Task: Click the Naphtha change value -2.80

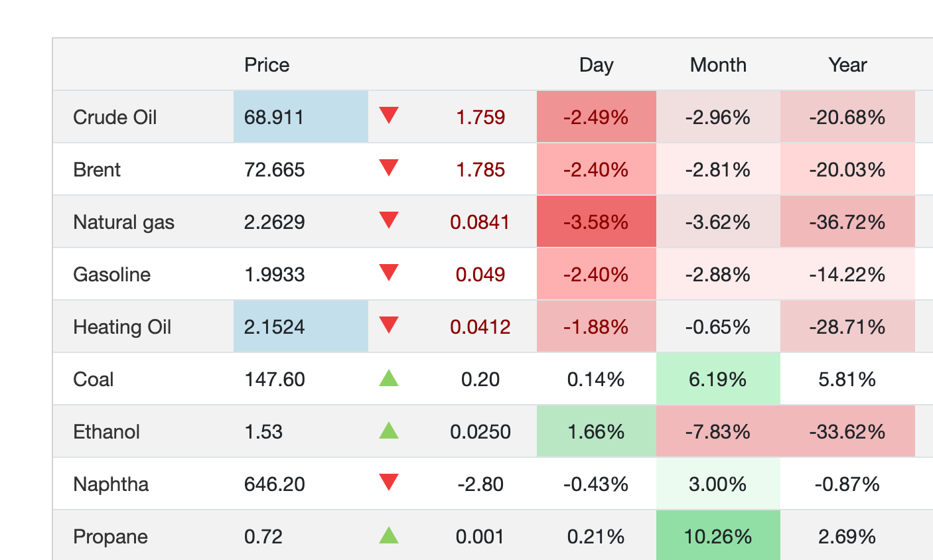Action: point(480,484)
